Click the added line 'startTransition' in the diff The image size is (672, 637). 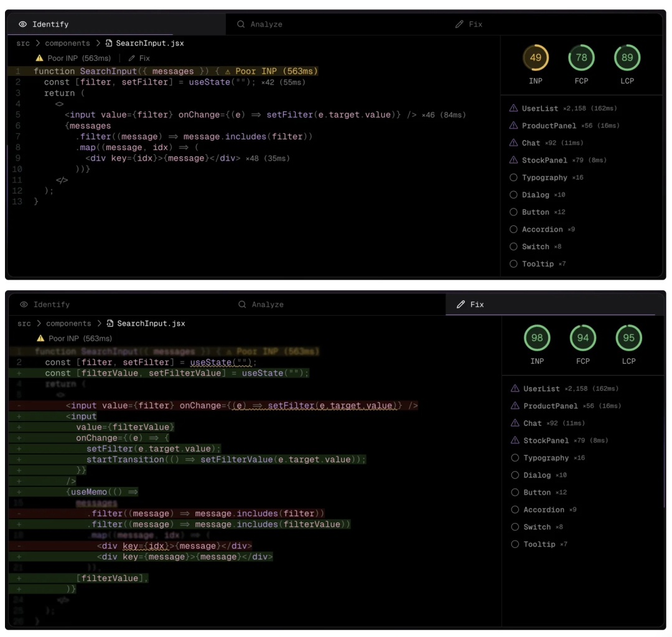pyautogui.click(x=226, y=460)
